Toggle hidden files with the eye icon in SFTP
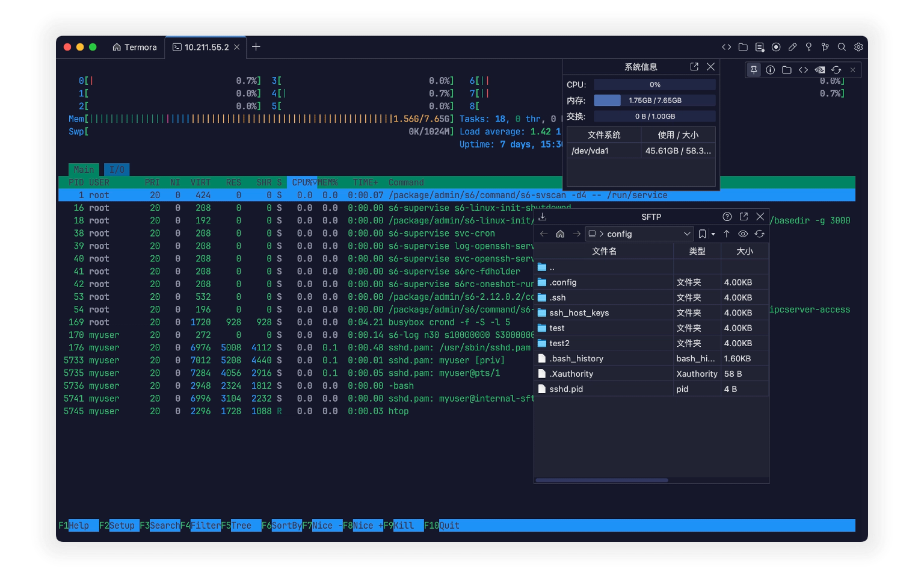Screen dimensions: 924x578 743,234
